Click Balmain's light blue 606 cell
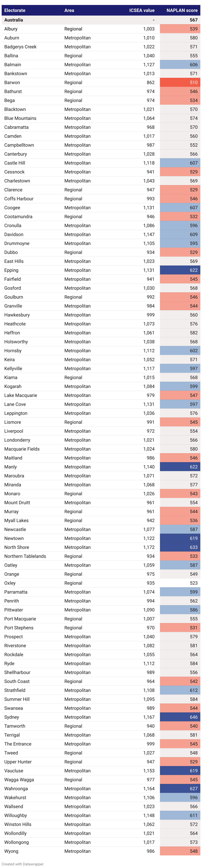The image size is (202, 868). [x=180, y=65]
